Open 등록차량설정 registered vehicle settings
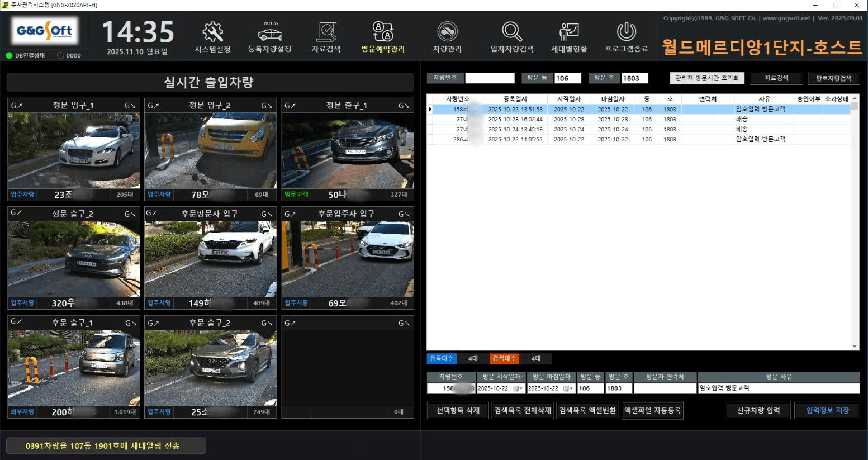The width and height of the screenshot is (868, 460). tap(270, 37)
